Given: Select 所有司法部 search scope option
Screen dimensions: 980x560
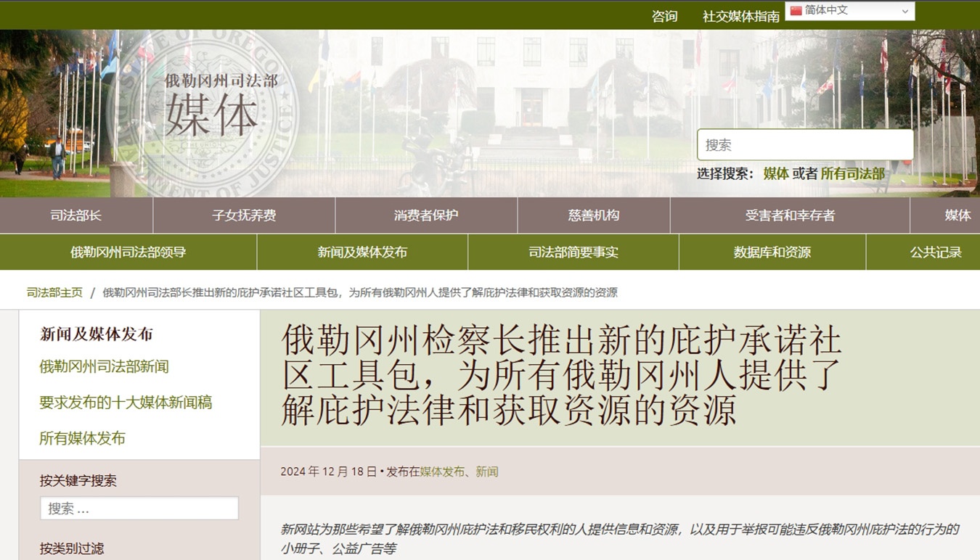Looking at the screenshot, I should coord(852,173).
